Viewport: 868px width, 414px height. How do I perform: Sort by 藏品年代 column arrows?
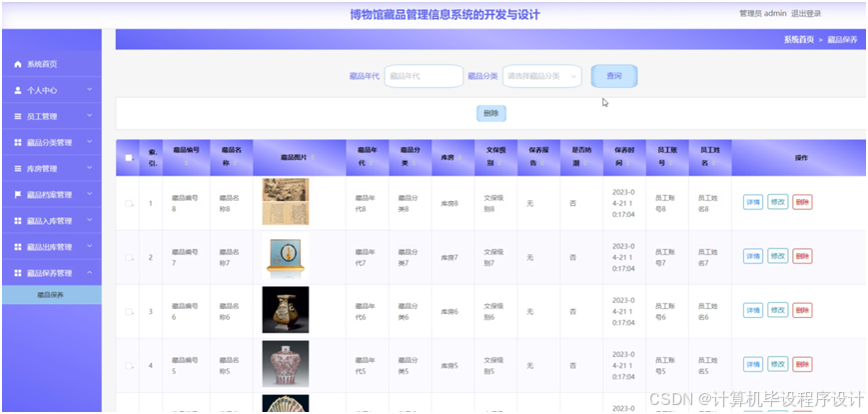click(371, 163)
